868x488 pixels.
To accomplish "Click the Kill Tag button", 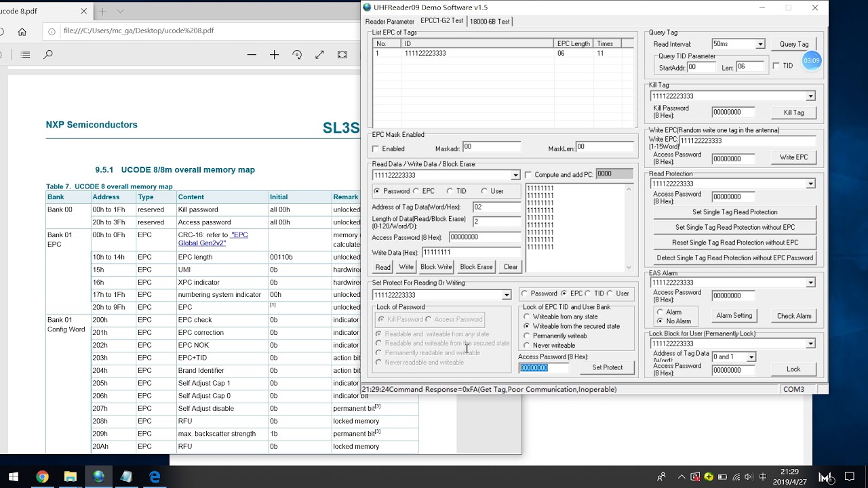I will point(794,113).
